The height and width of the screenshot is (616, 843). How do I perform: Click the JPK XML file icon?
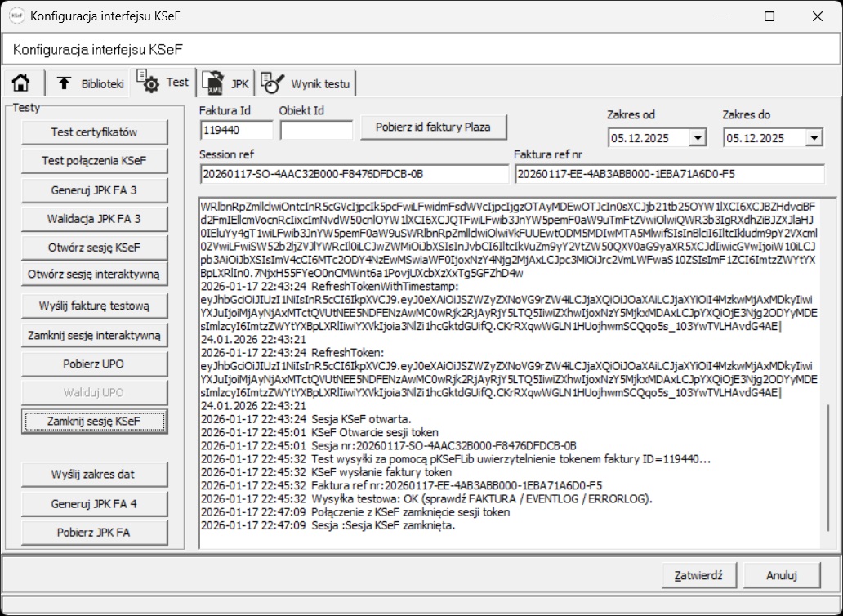213,83
